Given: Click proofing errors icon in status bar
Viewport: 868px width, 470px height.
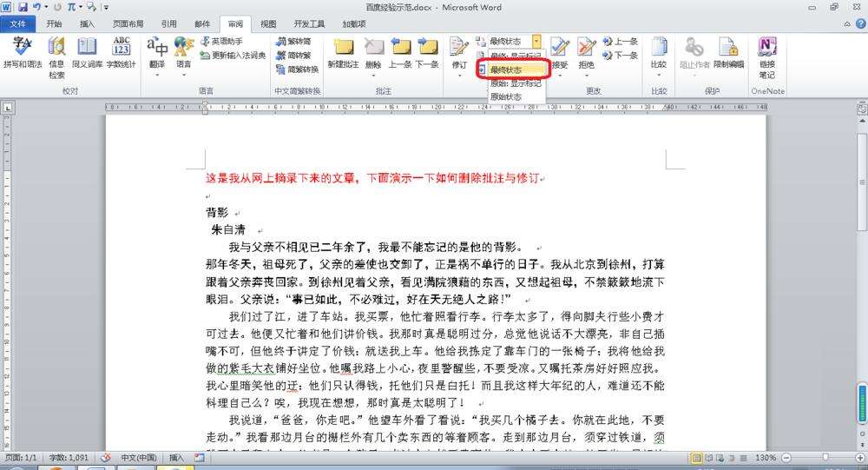Looking at the screenshot, I should click(105, 458).
